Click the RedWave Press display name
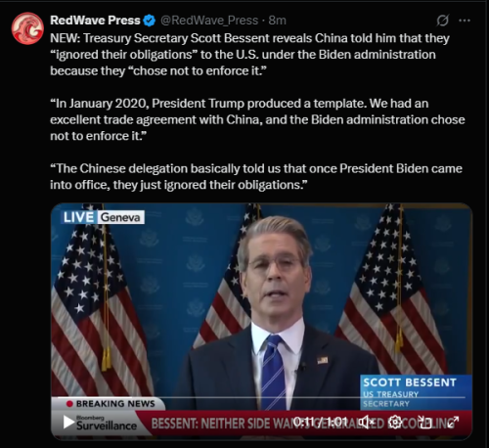This screenshot has width=489, height=448. tap(95, 21)
